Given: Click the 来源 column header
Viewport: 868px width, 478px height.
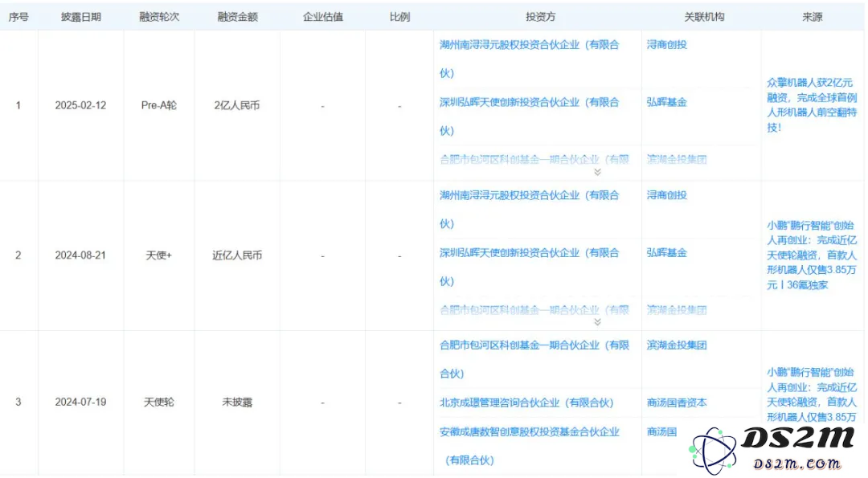Looking at the screenshot, I should click(812, 17).
